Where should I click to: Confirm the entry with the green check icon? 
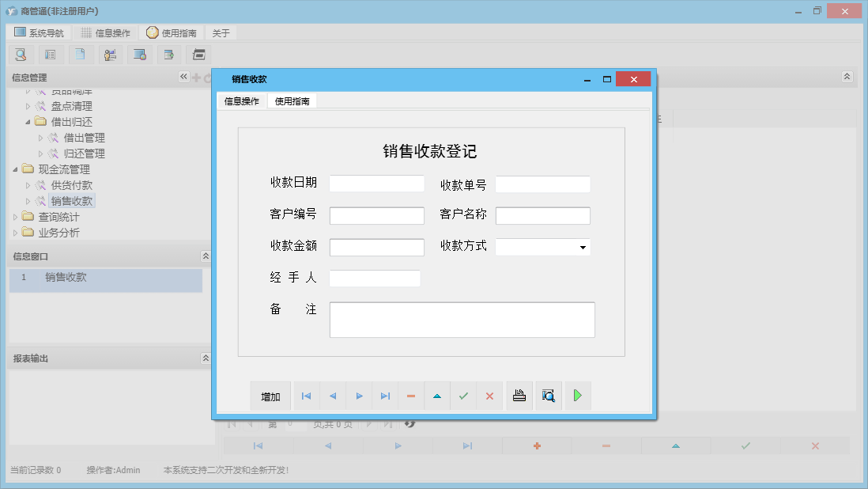[463, 396]
